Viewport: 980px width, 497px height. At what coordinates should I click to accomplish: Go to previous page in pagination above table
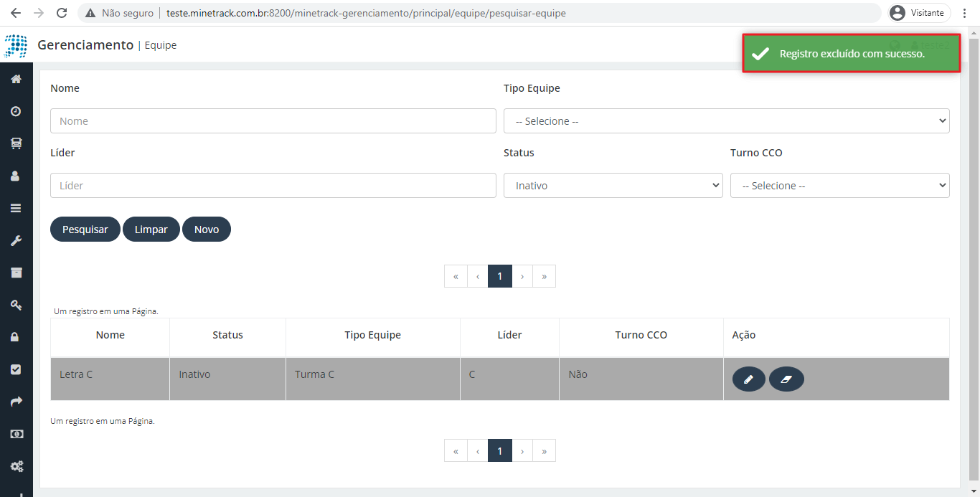coord(478,276)
